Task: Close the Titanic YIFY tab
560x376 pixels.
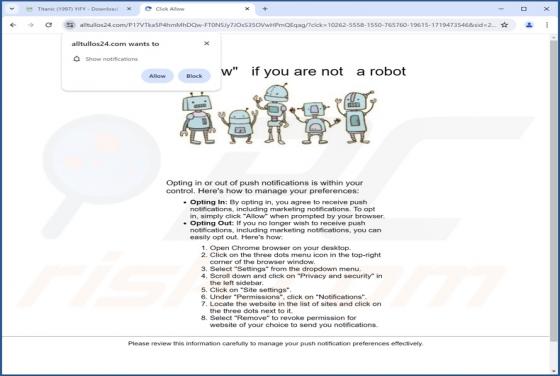Action: coord(129,9)
